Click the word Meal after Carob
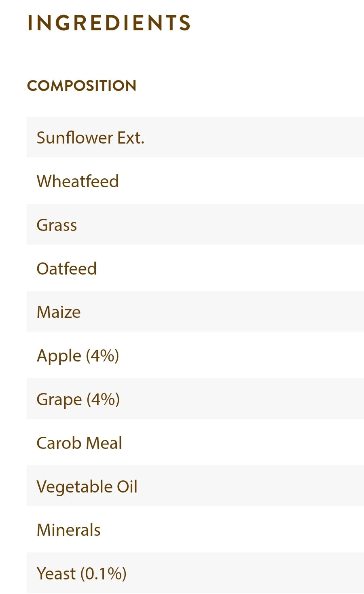The image size is (364, 594). [x=104, y=443]
